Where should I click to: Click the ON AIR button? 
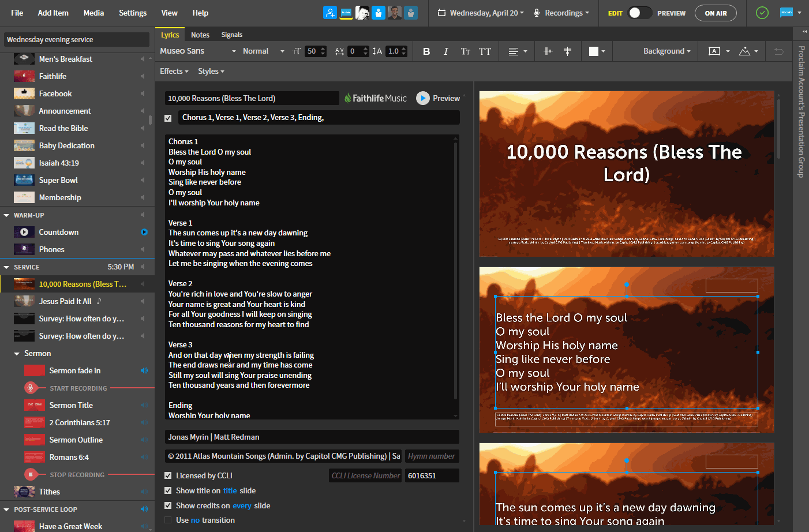716,13
